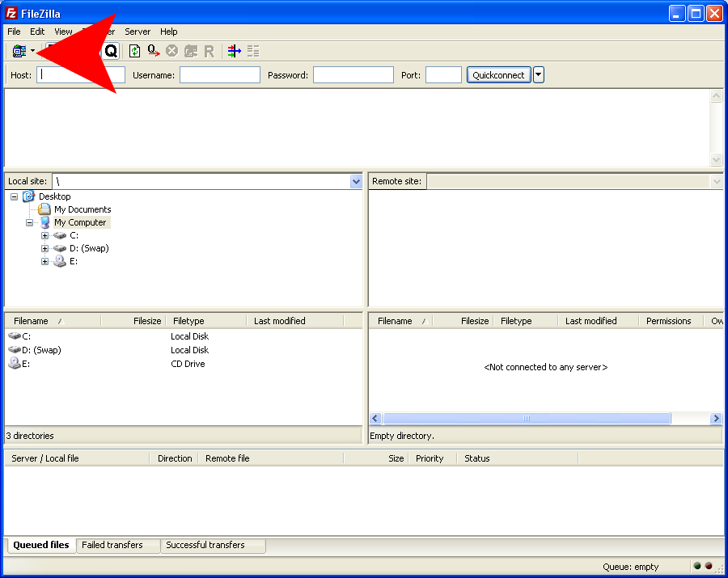
Task: Expand the E: drive tree node
Action: point(45,262)
